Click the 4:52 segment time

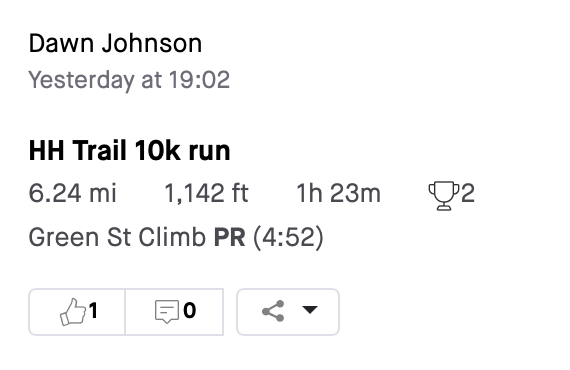pyautogui.click(x=288, y=237)
